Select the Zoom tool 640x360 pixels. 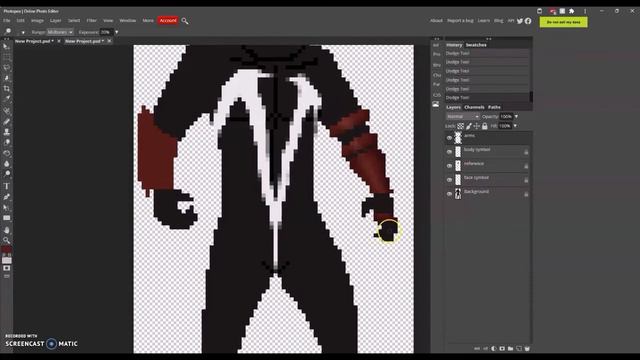7,240
